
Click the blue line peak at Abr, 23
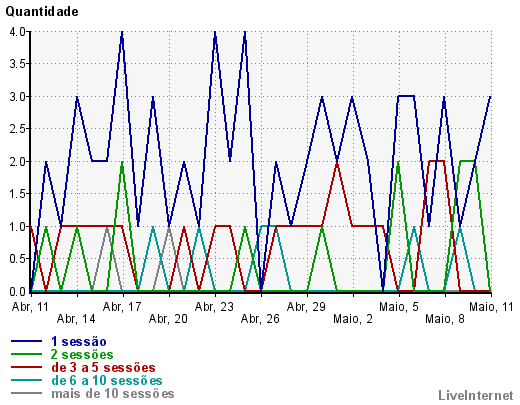(x=215, y=33)
